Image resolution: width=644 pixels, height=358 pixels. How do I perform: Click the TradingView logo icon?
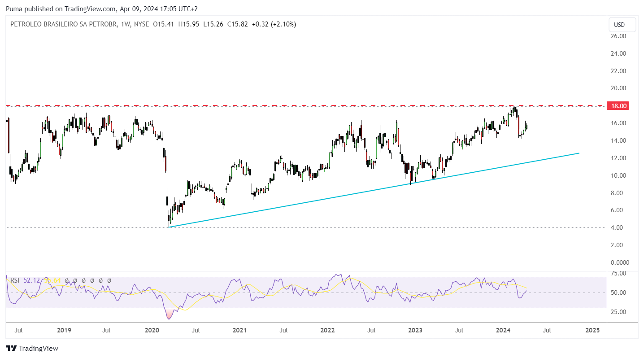11,349
